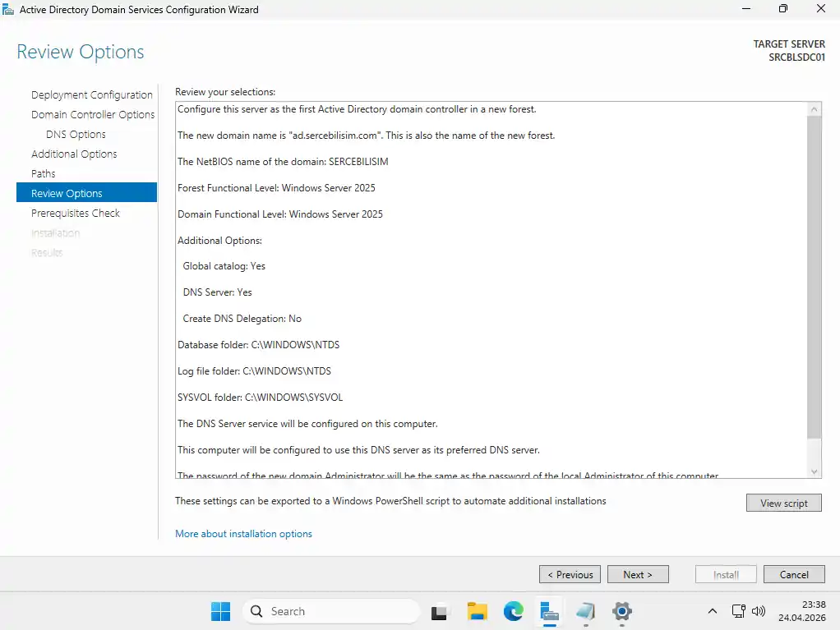The width and height of the screenshot is (840, 630).
Task: Restore down the wizard window
Action: tap(783, 9)
